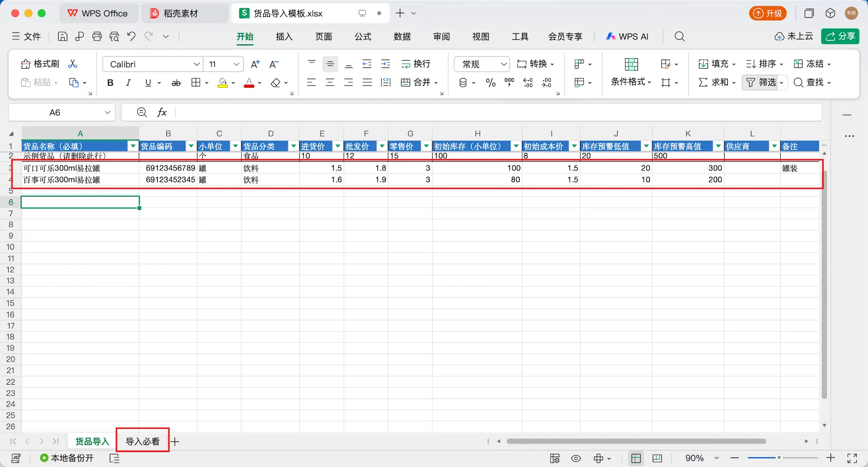The image size is (868, 467).
Task: Open the font size 11 dropdown
Action: pyautogui.click(x=236, y=64)
